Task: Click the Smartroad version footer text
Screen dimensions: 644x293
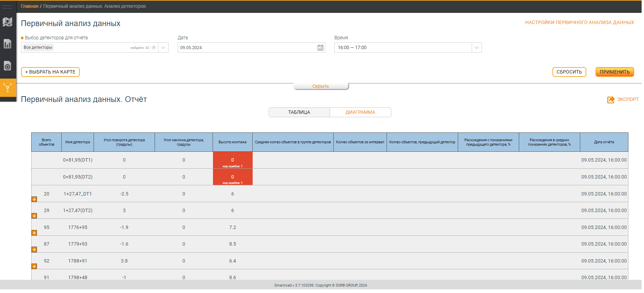Action: [x=321, y=286]
